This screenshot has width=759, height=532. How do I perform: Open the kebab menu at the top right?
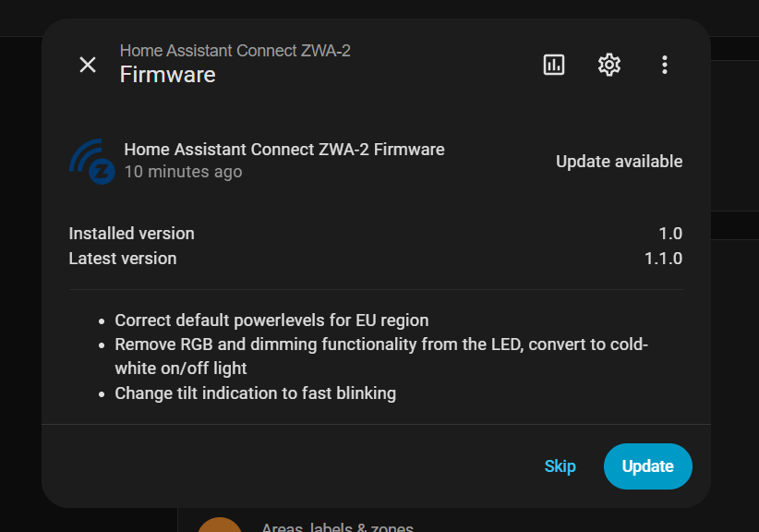click(664, 65)
